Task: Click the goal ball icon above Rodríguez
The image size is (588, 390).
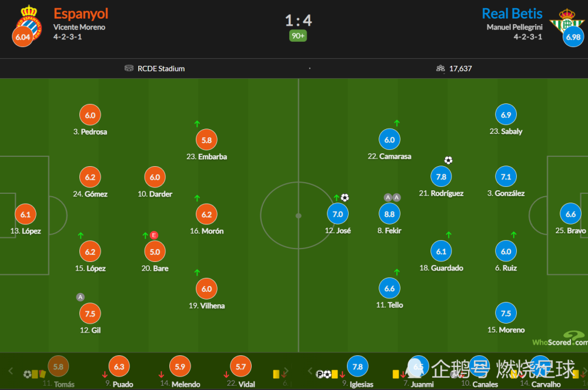Action: click(448, 160)
